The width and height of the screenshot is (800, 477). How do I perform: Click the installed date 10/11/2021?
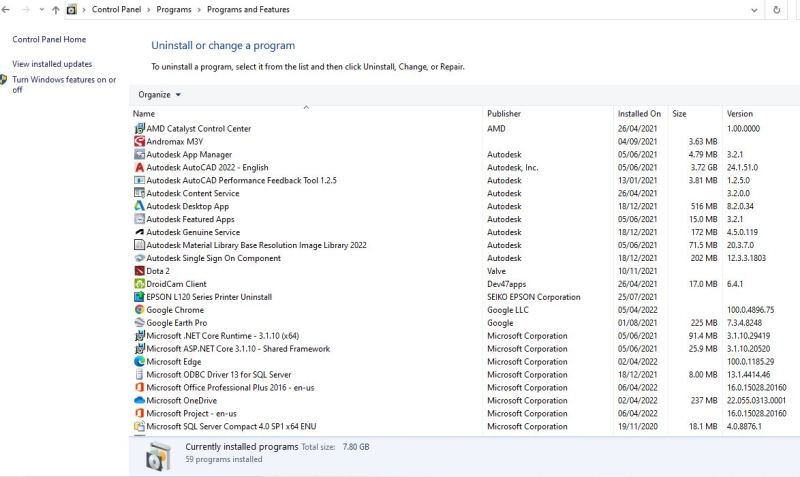click(638, 271)
